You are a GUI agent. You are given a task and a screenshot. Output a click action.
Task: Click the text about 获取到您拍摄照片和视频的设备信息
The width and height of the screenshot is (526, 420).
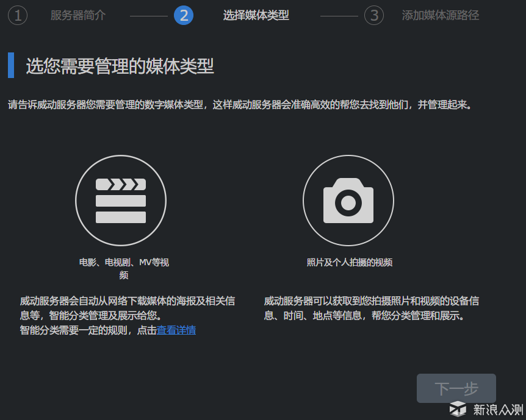(372, 308)
